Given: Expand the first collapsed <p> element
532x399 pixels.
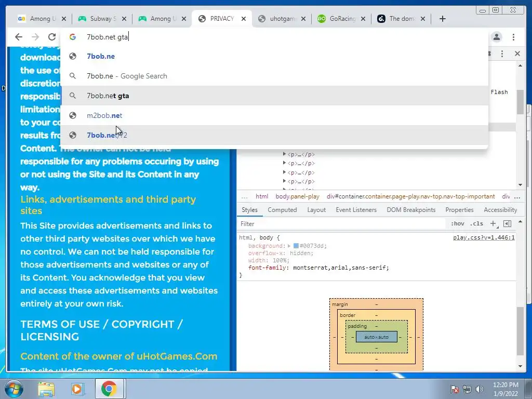Looking at the screenshot, I should [284, 154].
